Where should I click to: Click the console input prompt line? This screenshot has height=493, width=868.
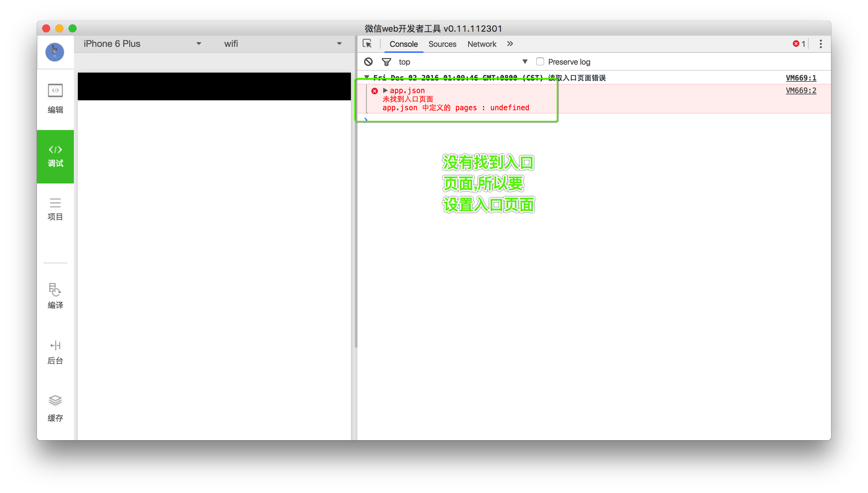point(594,119)
